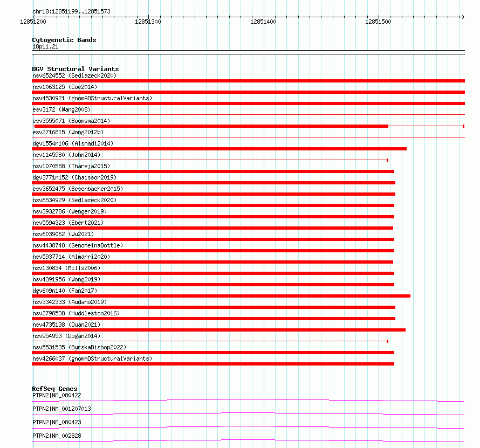Click the red bar of nsv5594323 (Ebert2021)

pyautogui.click(x=212, y=228)
